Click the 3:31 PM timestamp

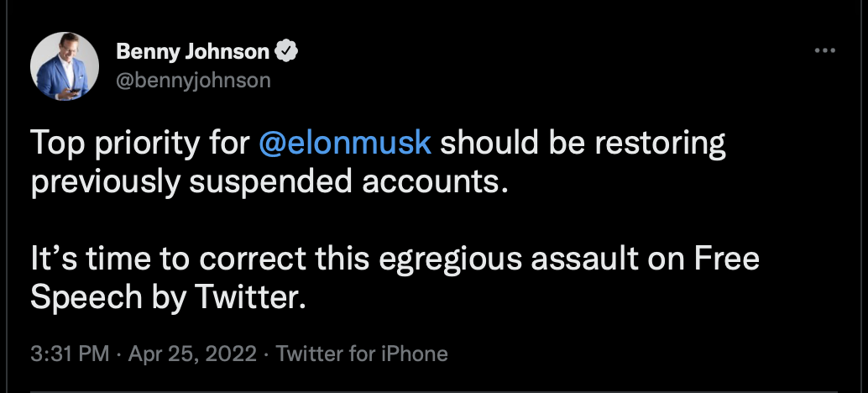click(x=70, y=354)
